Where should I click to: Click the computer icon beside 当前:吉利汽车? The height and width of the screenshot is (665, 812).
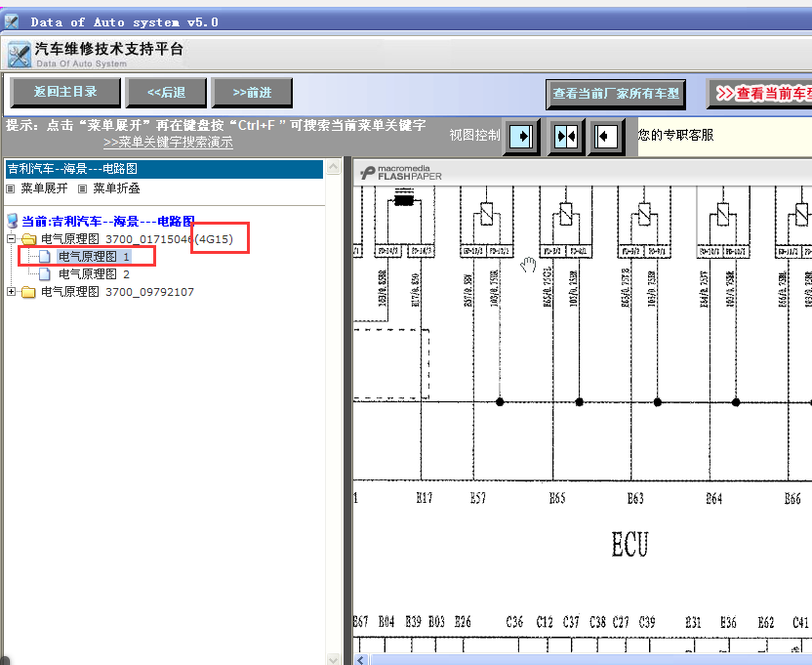(13, 222)
